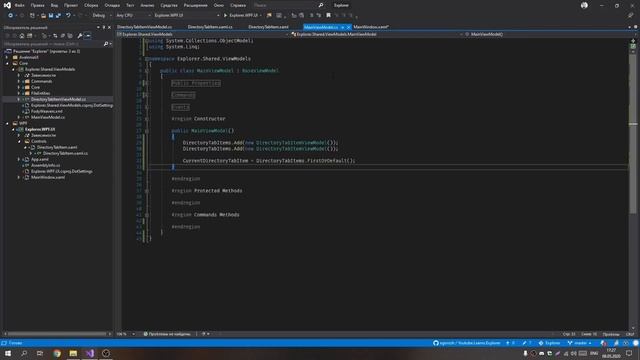Open the Debug configuration dropdown
Screen dimensions: 640x360
tap(102, 16)
